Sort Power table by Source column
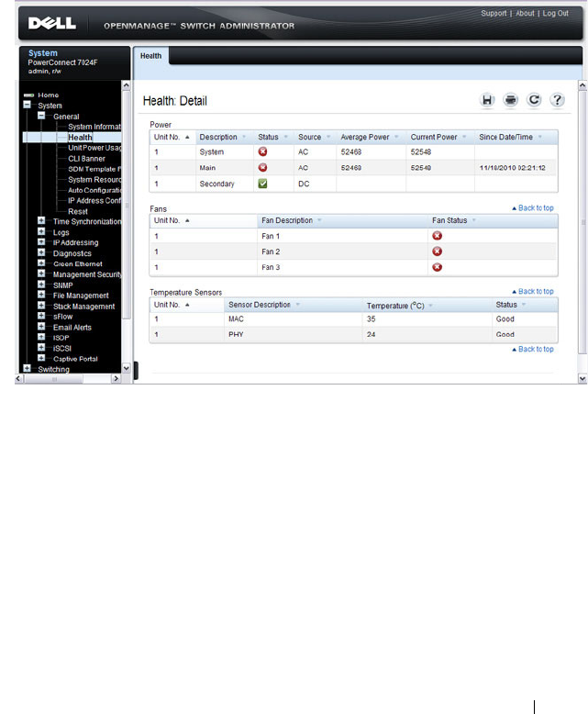Viewport: 588px width, 714px height. [x=315, y=137]
